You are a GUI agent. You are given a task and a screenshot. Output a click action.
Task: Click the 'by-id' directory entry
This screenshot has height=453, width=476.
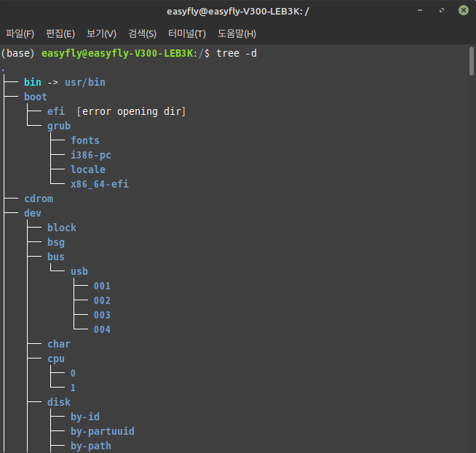(x=85, y=417)
